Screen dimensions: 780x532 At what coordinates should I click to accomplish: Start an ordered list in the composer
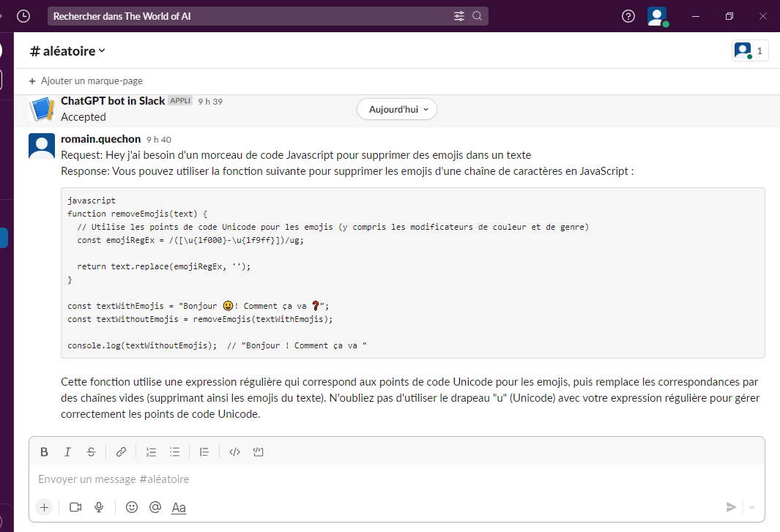click(x=152, y=452)
